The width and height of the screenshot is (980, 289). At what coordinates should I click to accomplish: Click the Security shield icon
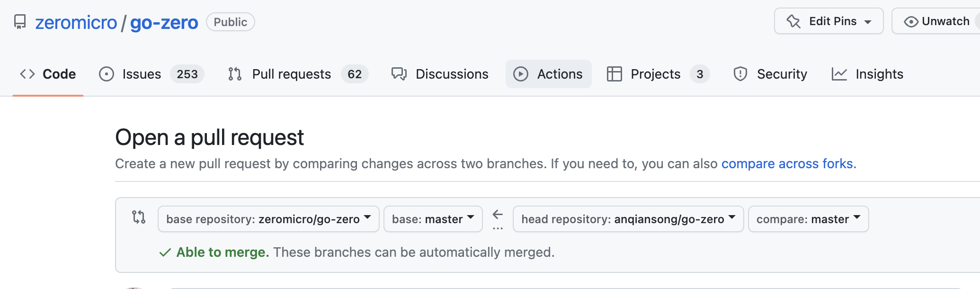(740, 74)
